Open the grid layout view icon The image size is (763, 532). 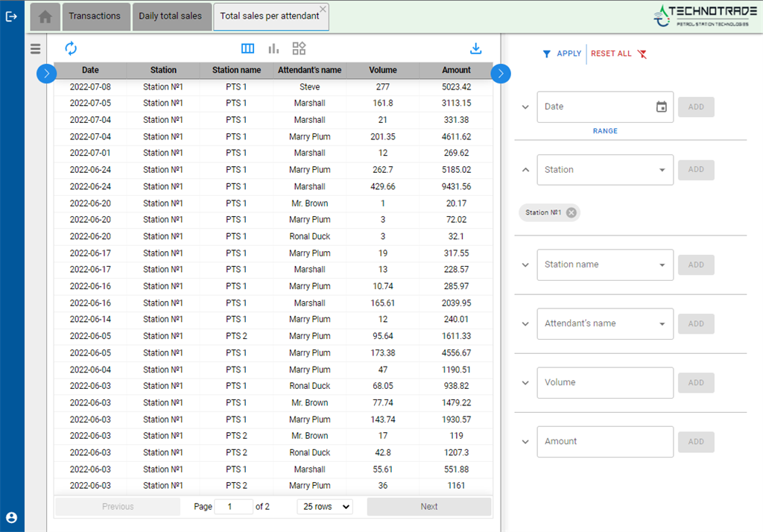298,48
